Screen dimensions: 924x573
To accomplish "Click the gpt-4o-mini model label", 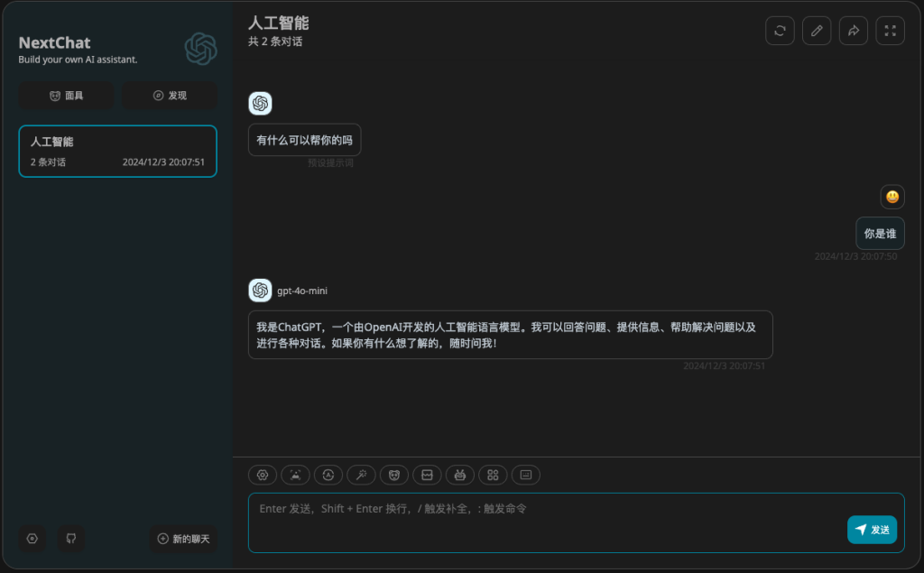I will point(302,291).
